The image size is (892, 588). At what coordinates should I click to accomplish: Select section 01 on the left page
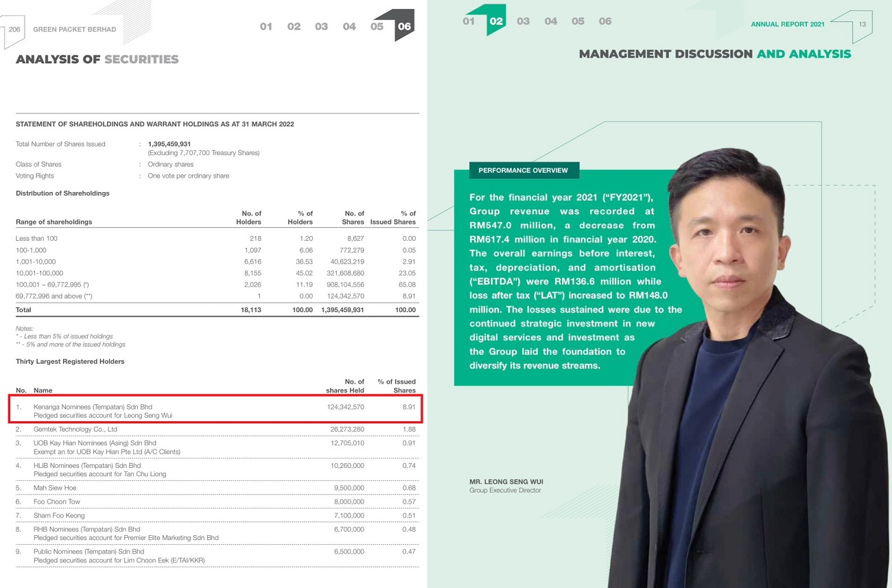pyautogui.click(x=266, y=26)
